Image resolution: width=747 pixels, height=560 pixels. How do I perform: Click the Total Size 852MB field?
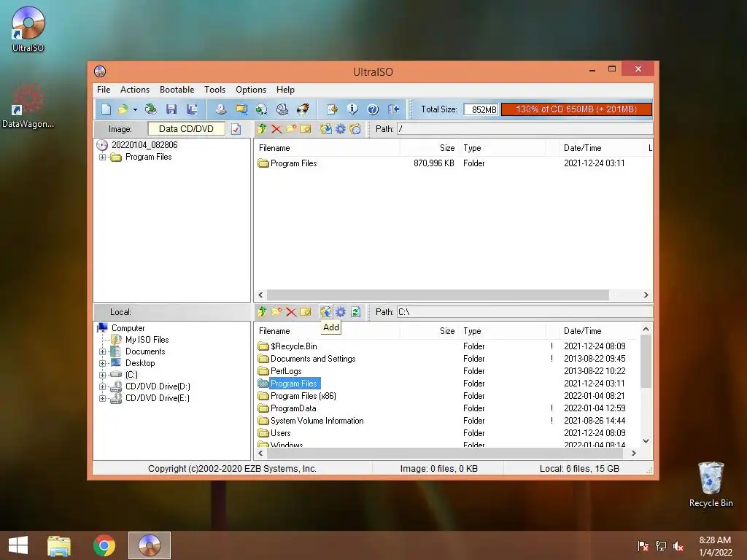[481, 109]
